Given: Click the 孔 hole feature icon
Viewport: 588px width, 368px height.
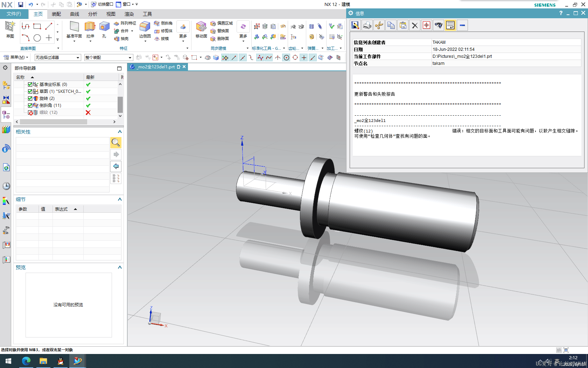Looking at the screenshot, I should [x=104, y=27].
